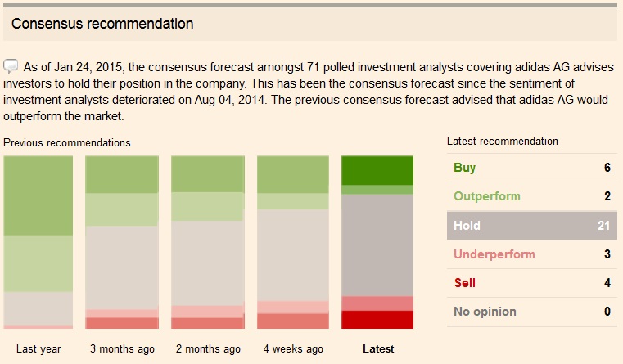Click the gray Hold segment in Latest bar
The image size is (623, 364).
tap(377, 245)
